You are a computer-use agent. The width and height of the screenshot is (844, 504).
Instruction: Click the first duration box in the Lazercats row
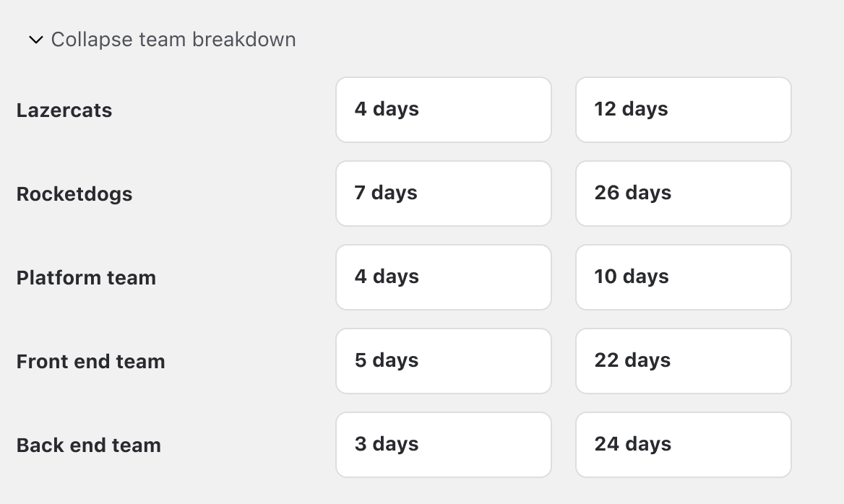443,109
